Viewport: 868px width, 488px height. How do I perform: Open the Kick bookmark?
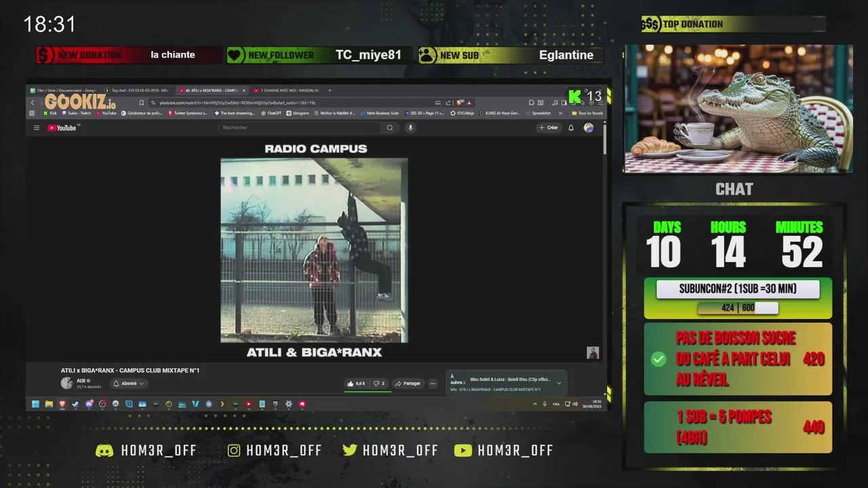[x=50, y=113]
